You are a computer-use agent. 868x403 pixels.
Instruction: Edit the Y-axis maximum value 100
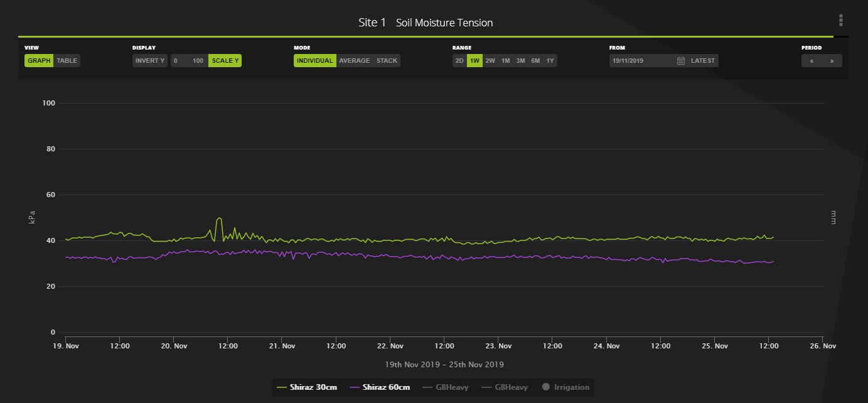(198, 61)
